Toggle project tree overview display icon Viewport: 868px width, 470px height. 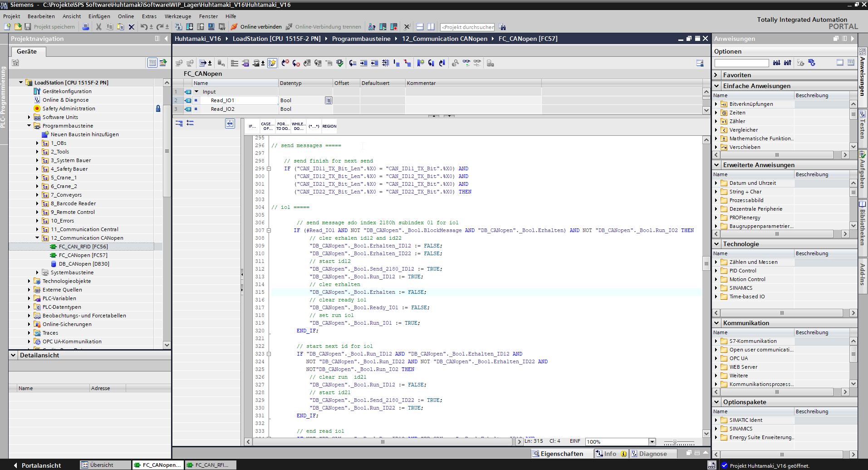click(x=152, y=63)
